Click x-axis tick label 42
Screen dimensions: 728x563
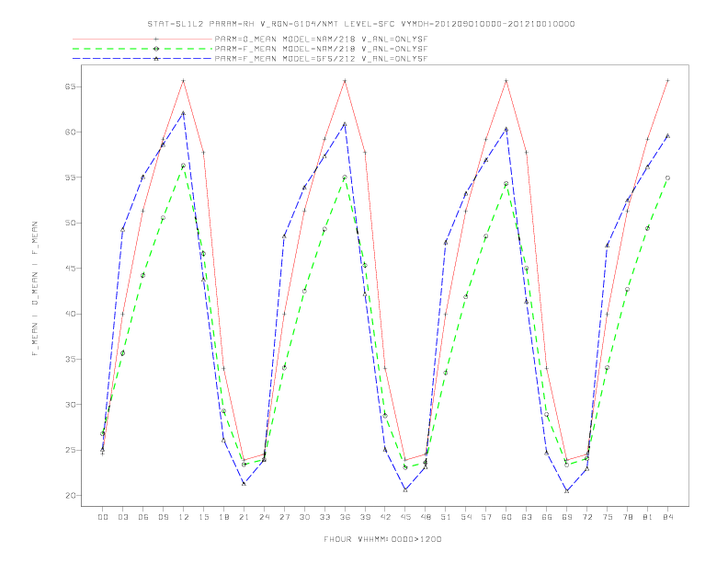tap(385, 517)
